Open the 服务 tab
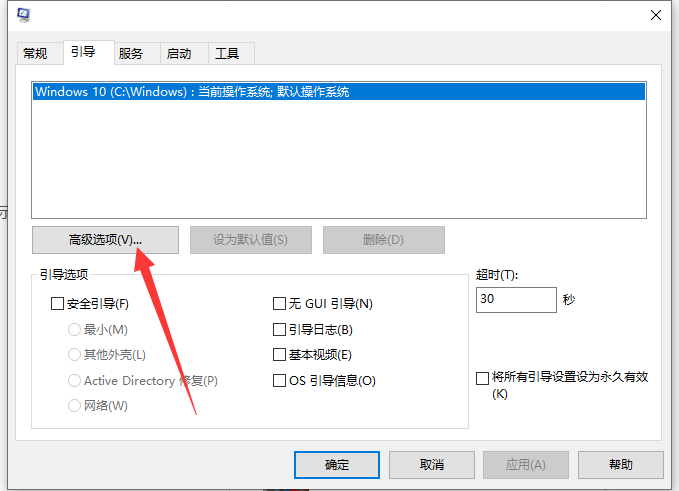Screen dimensions: 679x491 pos(131,53)
